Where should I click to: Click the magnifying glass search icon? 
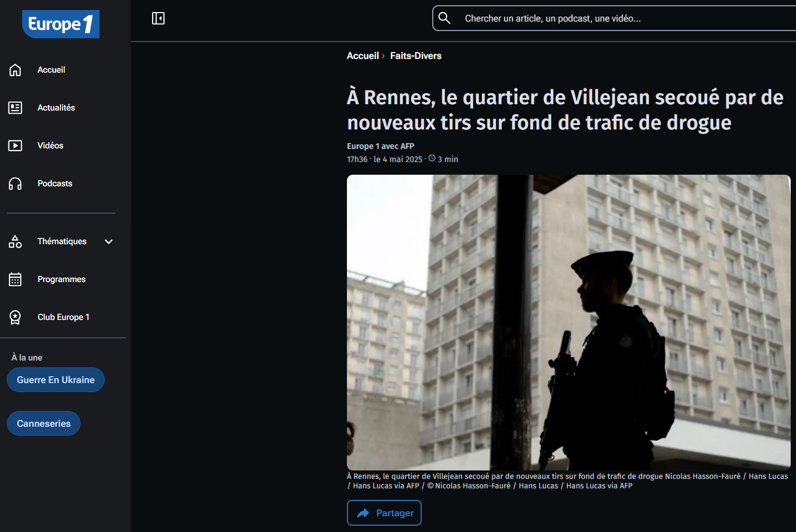pos(444,18)
